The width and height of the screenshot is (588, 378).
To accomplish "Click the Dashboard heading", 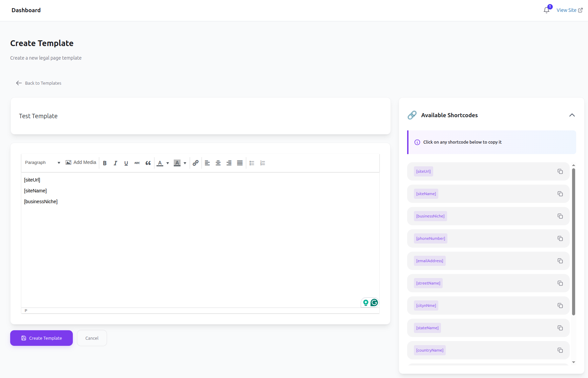I will pyautogui.click(x=26, y=10).
